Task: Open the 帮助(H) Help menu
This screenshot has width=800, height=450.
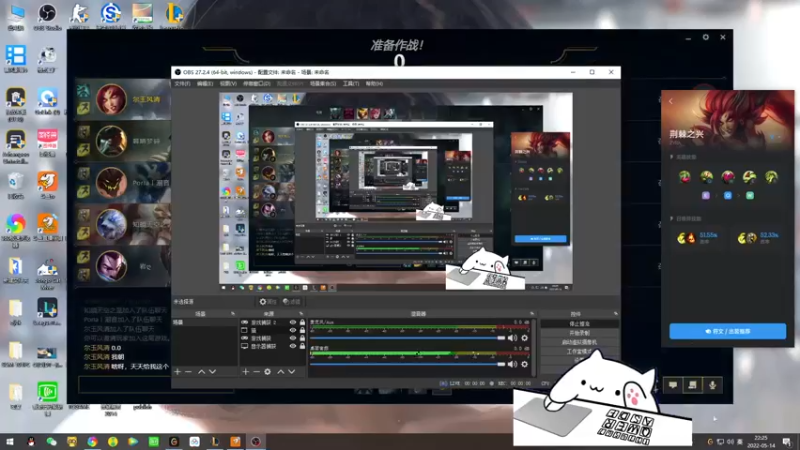Action: tap(374, 84)
